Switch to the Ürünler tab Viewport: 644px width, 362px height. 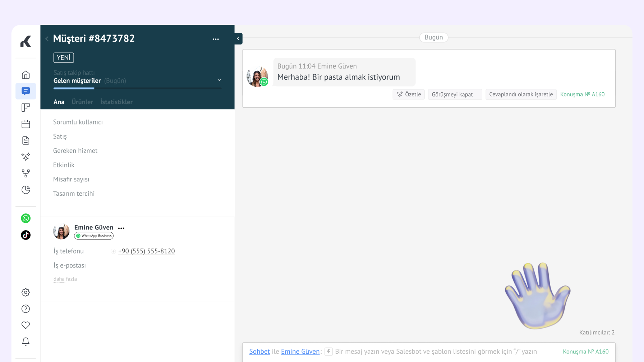[82, 102]
